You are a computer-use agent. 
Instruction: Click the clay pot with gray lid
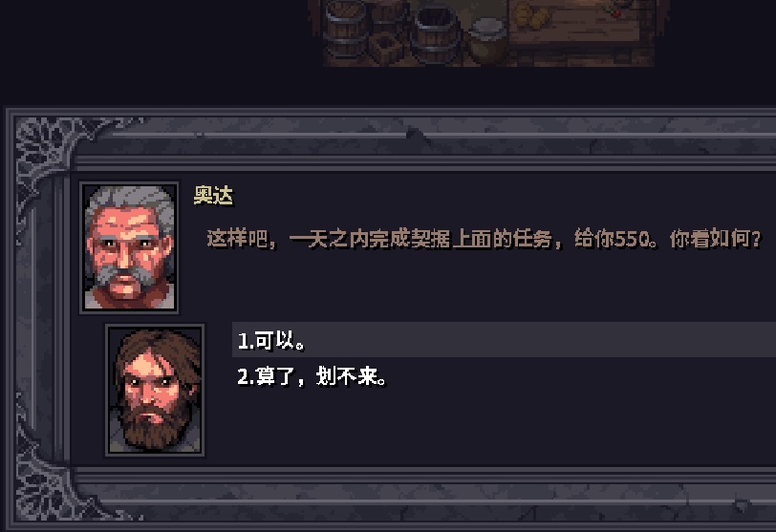click(488, 40)
